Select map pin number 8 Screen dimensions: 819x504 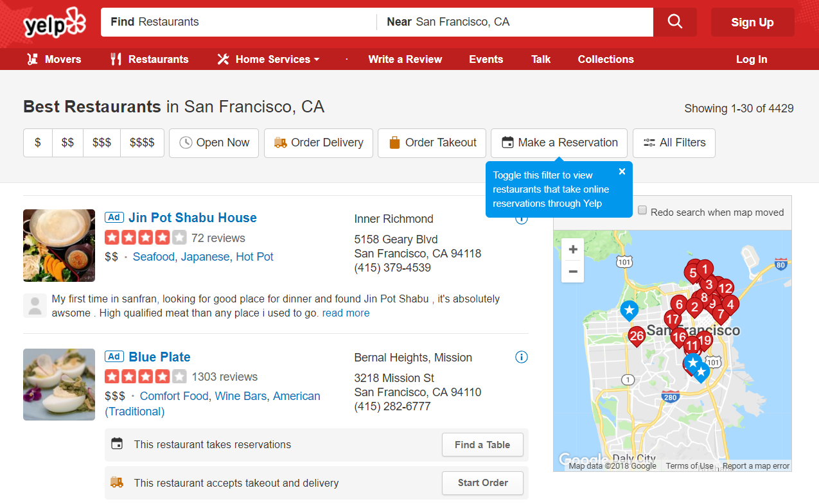[704, 298]
